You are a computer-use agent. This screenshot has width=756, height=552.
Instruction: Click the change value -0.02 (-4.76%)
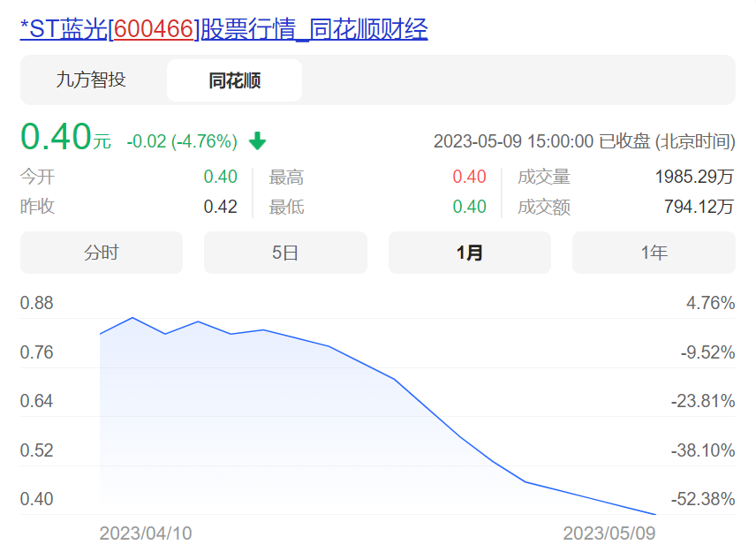click(182, 141)
